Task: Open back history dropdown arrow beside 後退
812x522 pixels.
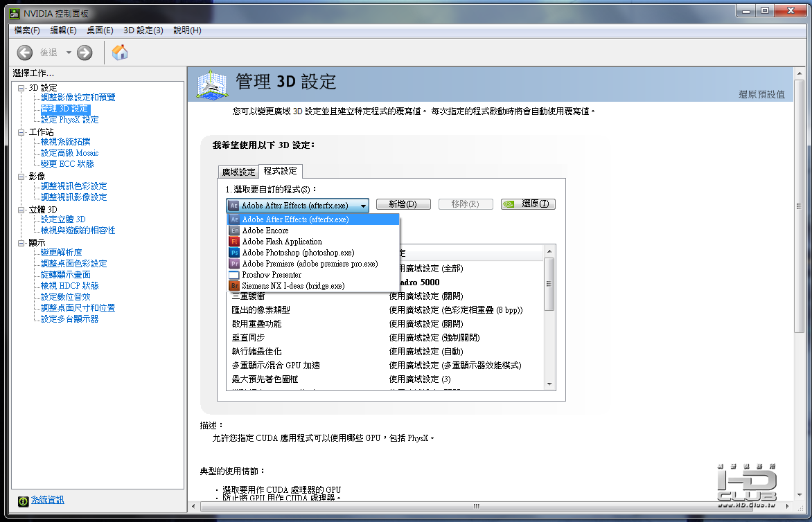Action: [69, 52]
